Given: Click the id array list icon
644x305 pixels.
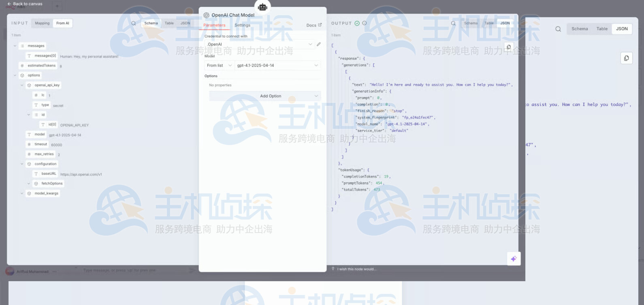Looking at the screenshot, I should (36, 115).
